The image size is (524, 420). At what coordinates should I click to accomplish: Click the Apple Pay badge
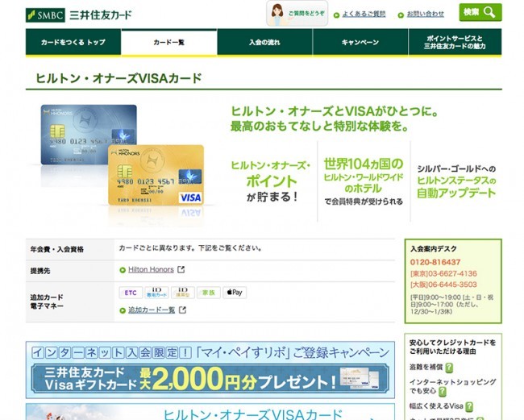pos(235,293)
